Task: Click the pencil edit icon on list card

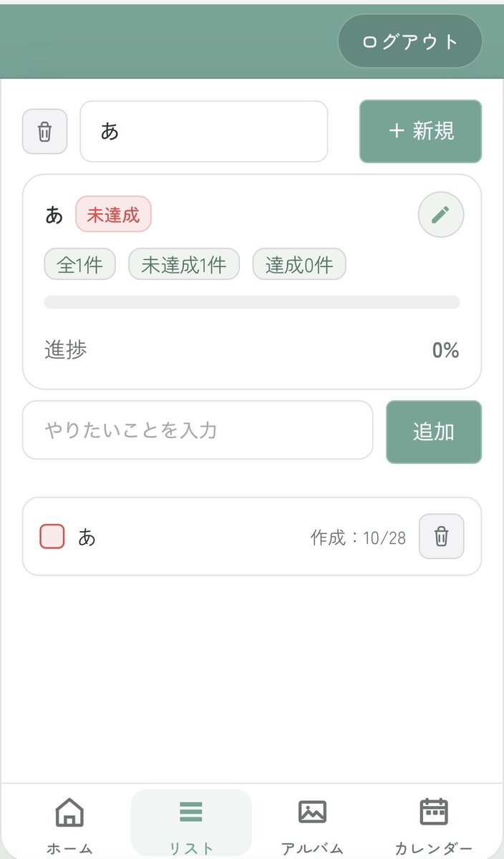Action: click(440, 214)
